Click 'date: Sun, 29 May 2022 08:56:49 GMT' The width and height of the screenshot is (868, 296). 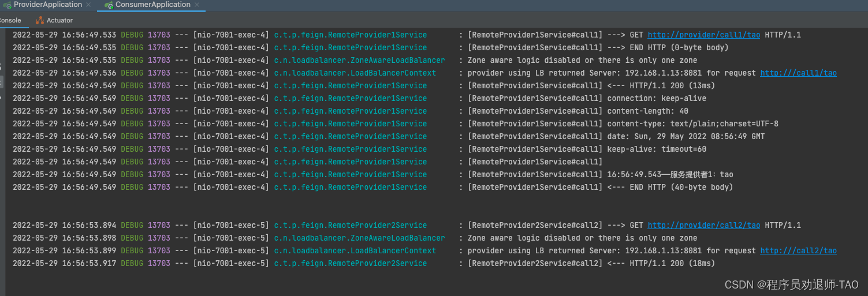click(686, 136)
